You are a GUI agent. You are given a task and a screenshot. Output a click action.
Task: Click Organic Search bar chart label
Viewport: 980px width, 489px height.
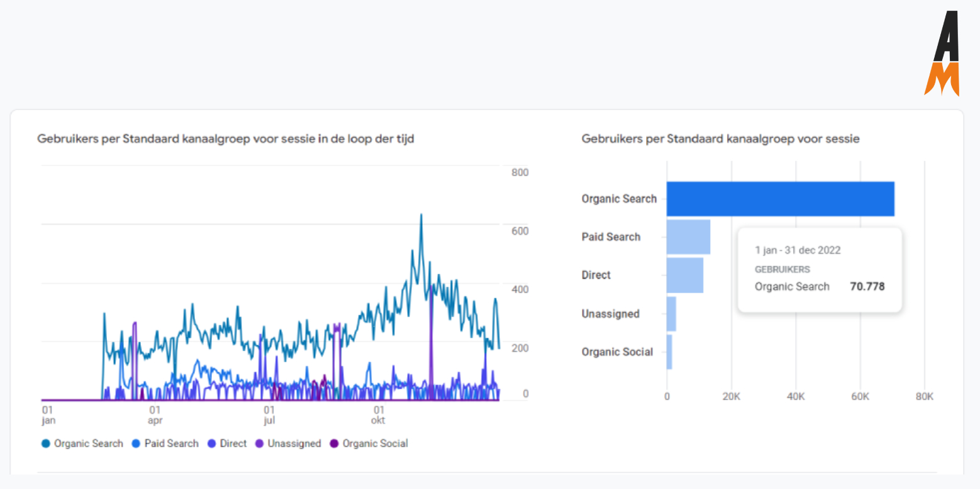[x=619, y=199]
